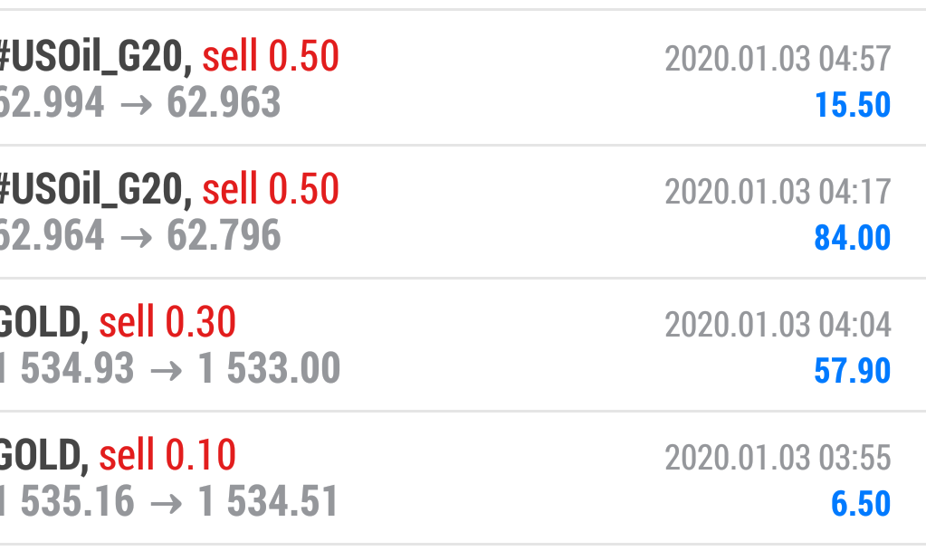Tap the 62.964 → 62.796 price range
The width and height of the screenshot is (926, 560).
click(x=139, y=236)
